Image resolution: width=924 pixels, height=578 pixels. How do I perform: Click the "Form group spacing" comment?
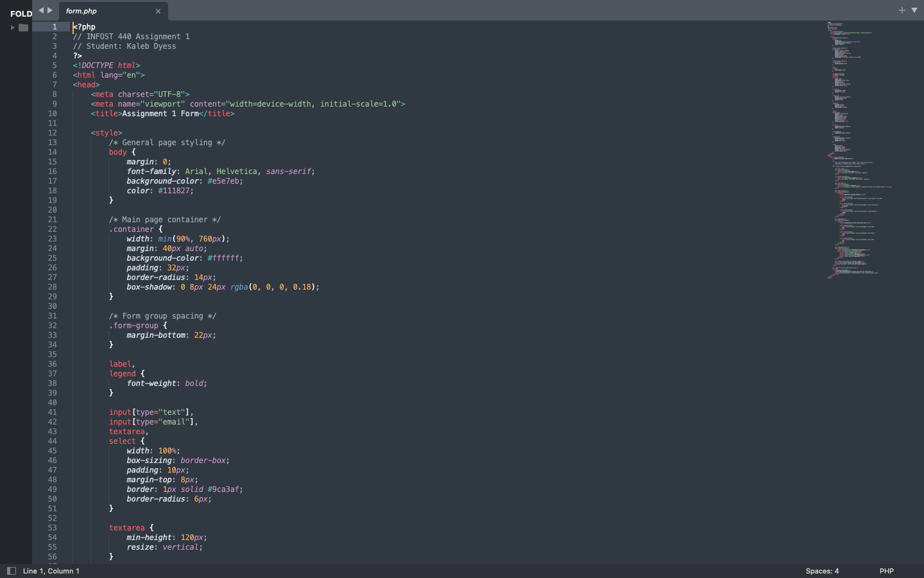click(163, 316)
